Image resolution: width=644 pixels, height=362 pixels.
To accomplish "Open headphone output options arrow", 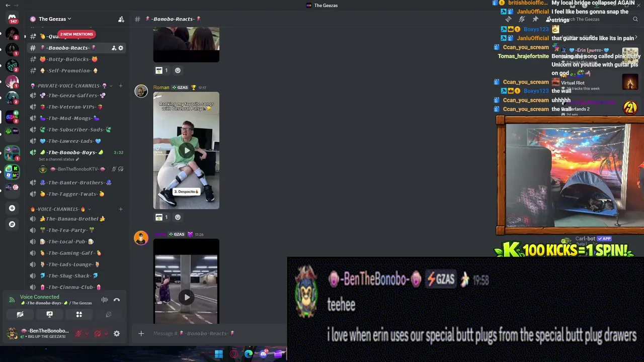I will 106,333.
